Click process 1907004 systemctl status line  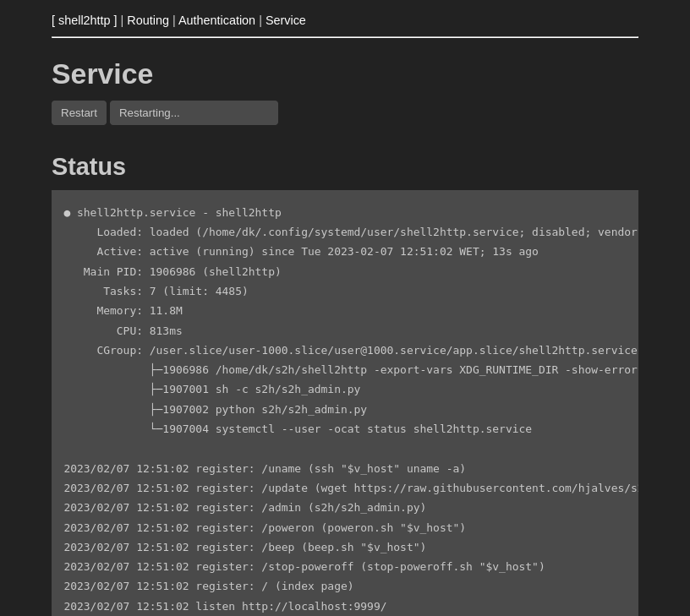tap(341, 429)
